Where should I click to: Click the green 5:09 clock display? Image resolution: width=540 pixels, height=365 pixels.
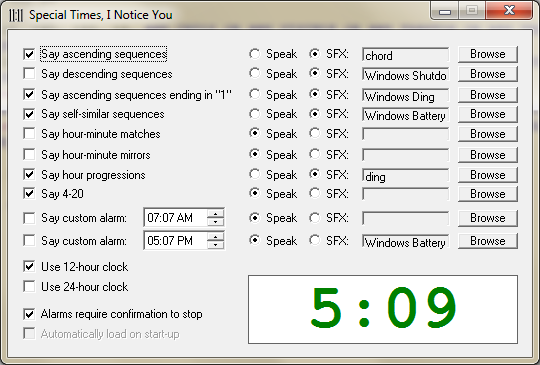[383, 309]
